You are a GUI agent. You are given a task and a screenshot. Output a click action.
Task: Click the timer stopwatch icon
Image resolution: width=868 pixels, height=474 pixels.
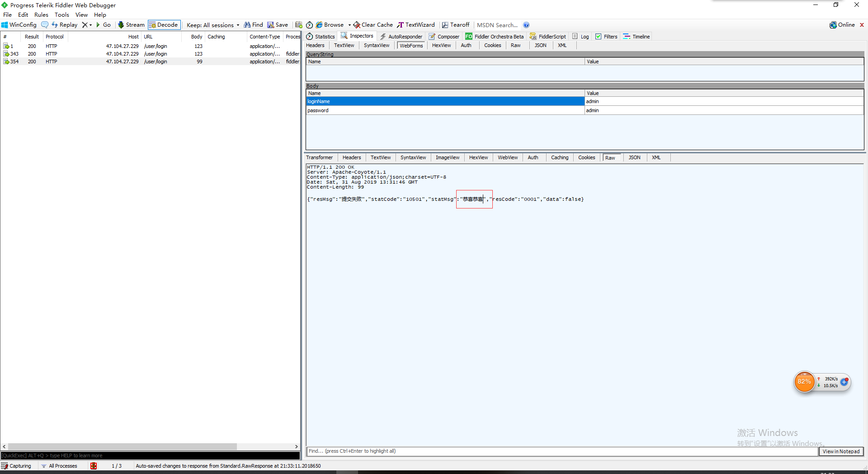coord(310,25)
